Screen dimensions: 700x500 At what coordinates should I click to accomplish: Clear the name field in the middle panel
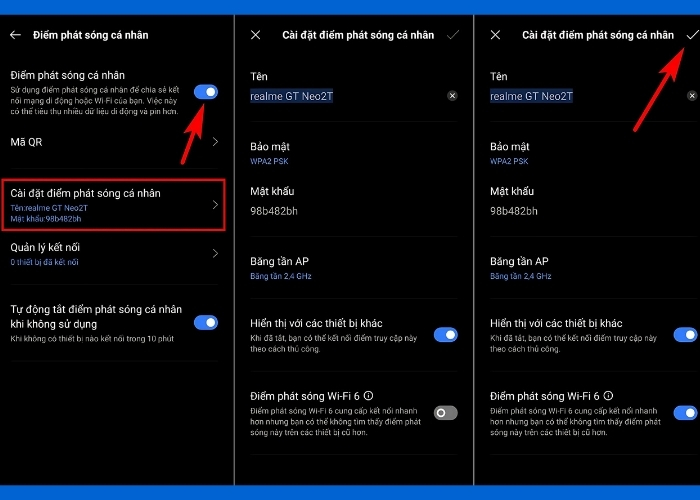452,96
